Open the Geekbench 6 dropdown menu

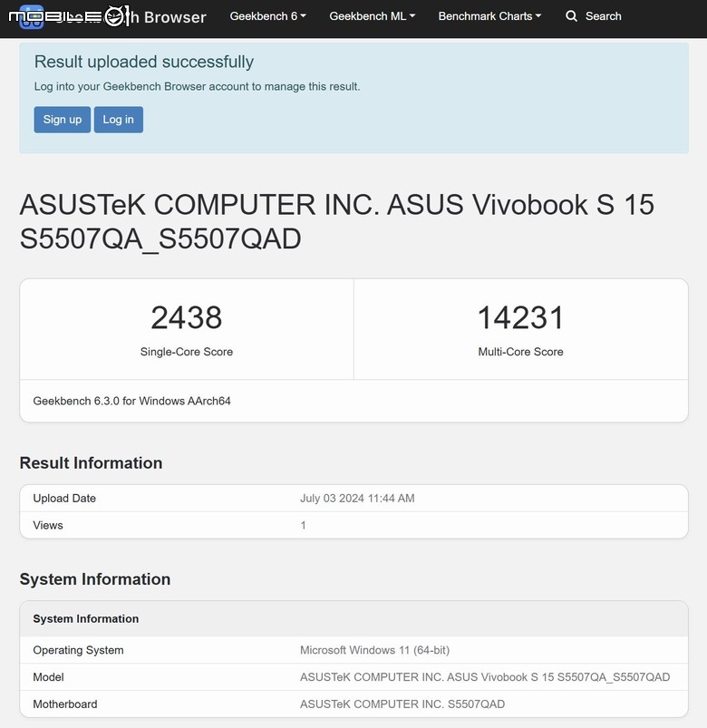tap(268, 16)
